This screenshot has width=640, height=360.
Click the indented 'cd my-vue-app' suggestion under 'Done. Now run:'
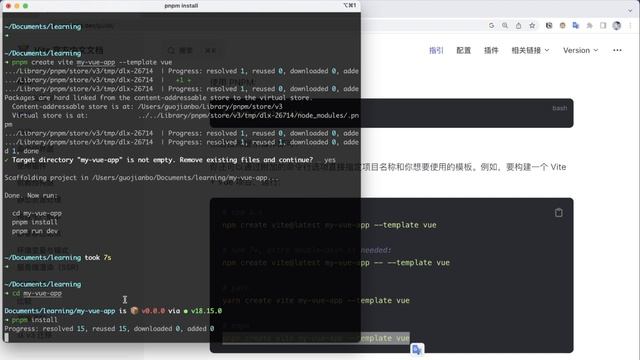[37, 213]
